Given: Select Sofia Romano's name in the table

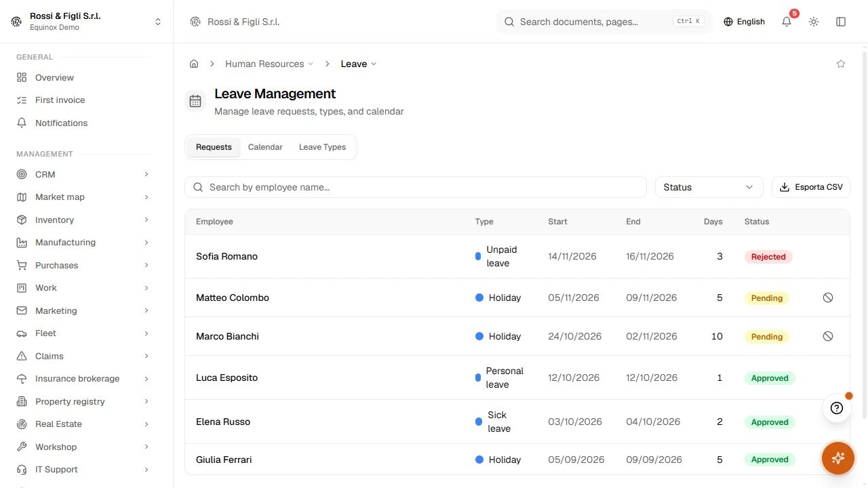Looking at the screenshot, I should tap(226, 256).
